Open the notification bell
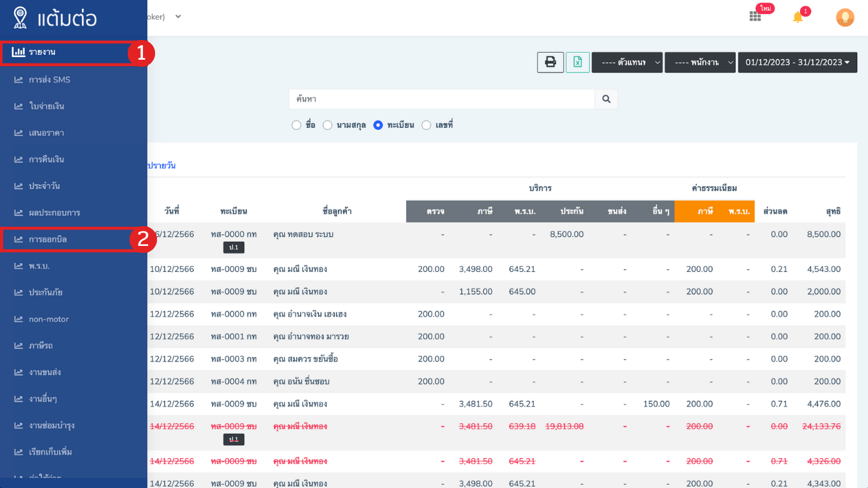This screenshot has height=488, width=868. 798,17
